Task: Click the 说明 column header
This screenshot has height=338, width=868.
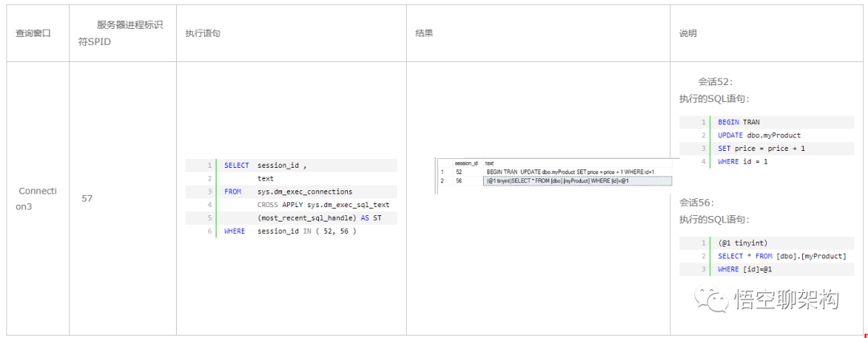Action: coord(688,33)
